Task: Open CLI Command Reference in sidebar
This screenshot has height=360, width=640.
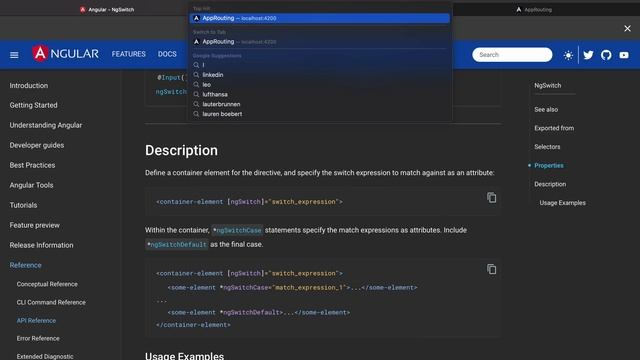Action: click(x=51, y=302)
